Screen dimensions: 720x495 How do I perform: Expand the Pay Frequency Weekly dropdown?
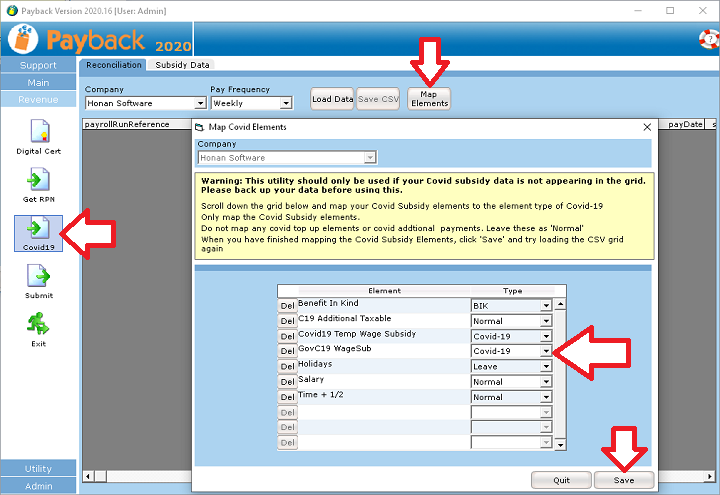click(x=286, y=103)
